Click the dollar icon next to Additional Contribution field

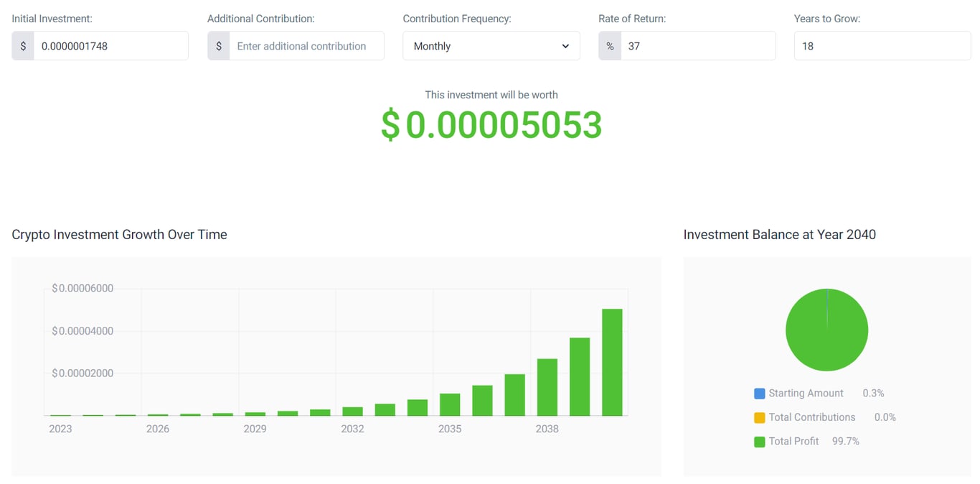219,45
